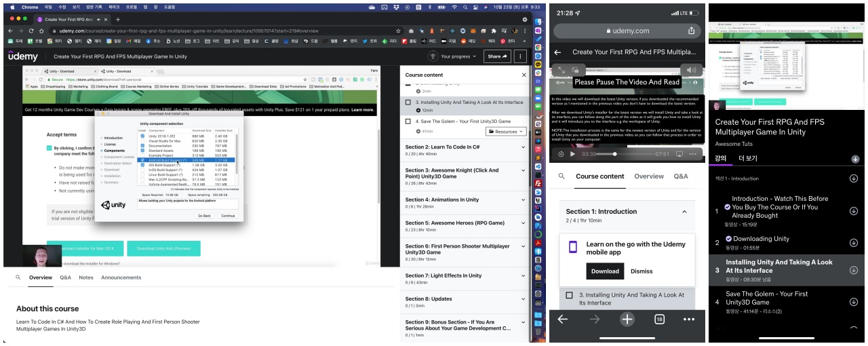Open the Resources dropdown for lecture 4
Screen dimensions: 868x346
click(x=506, y=132)
